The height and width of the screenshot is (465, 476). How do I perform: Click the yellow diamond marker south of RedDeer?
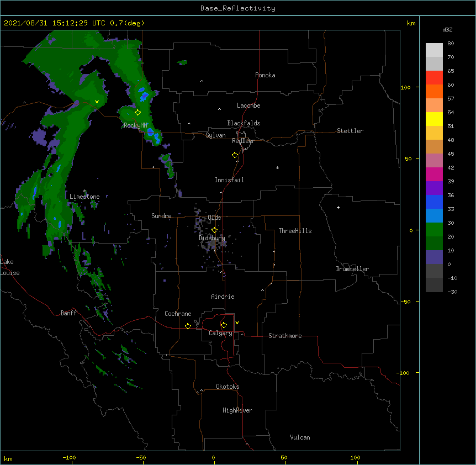235,155
